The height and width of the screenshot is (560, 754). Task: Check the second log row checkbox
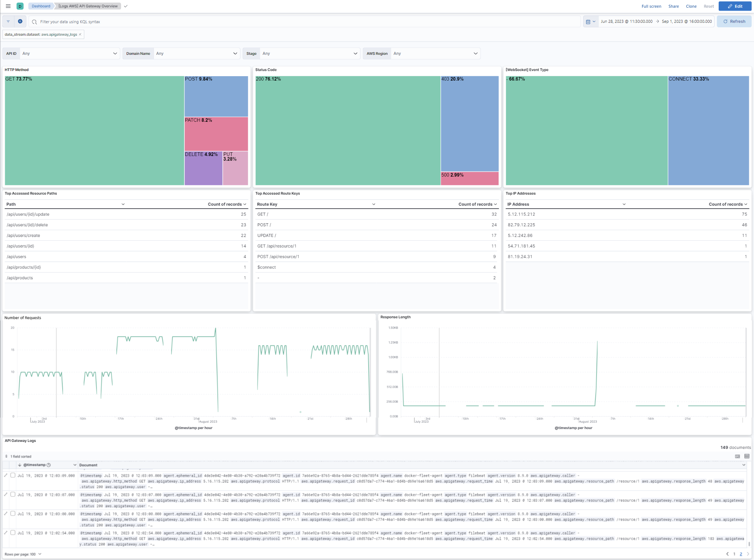[13, 495]
